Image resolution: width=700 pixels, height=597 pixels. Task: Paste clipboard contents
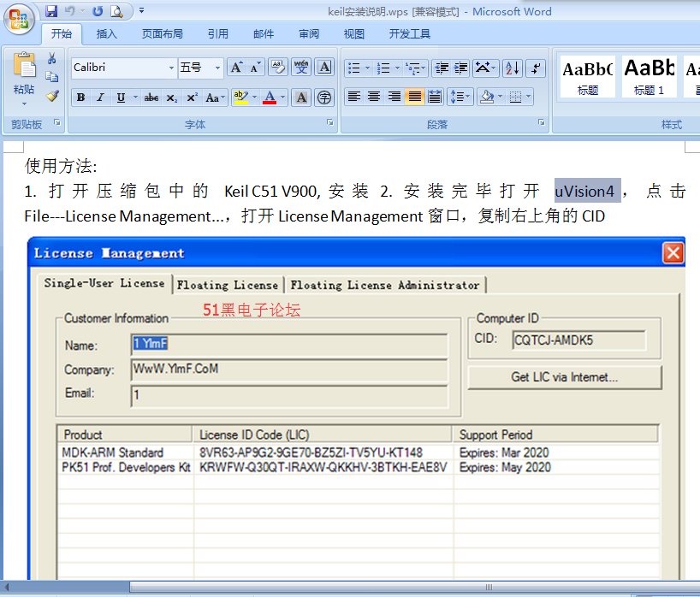(x=24, y=78)
